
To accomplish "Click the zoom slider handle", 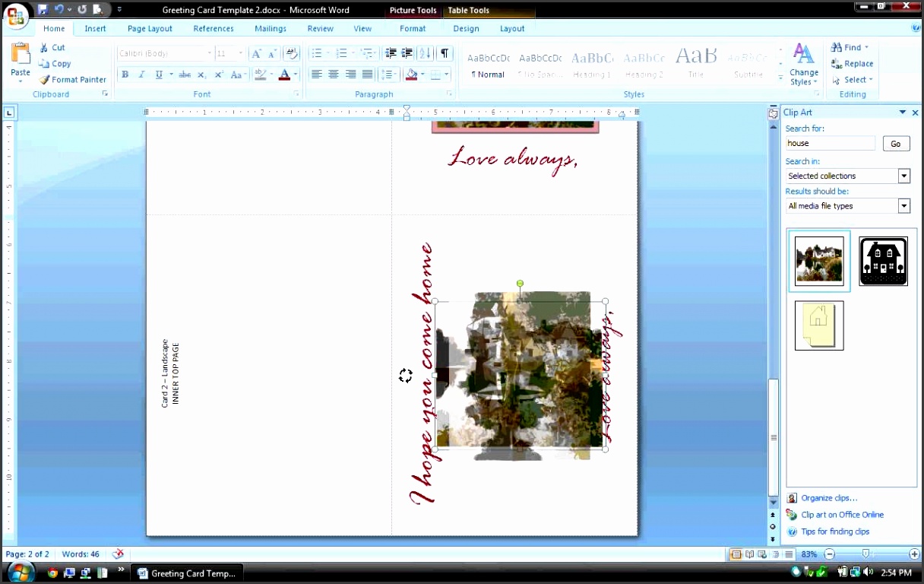I will (865, 554).
